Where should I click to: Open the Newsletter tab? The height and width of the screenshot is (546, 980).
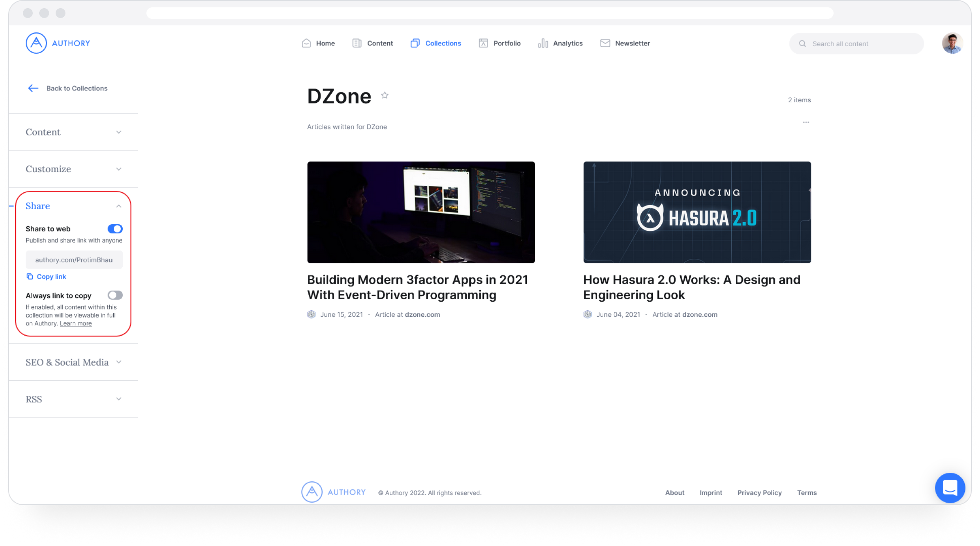(x=625, y=43)
